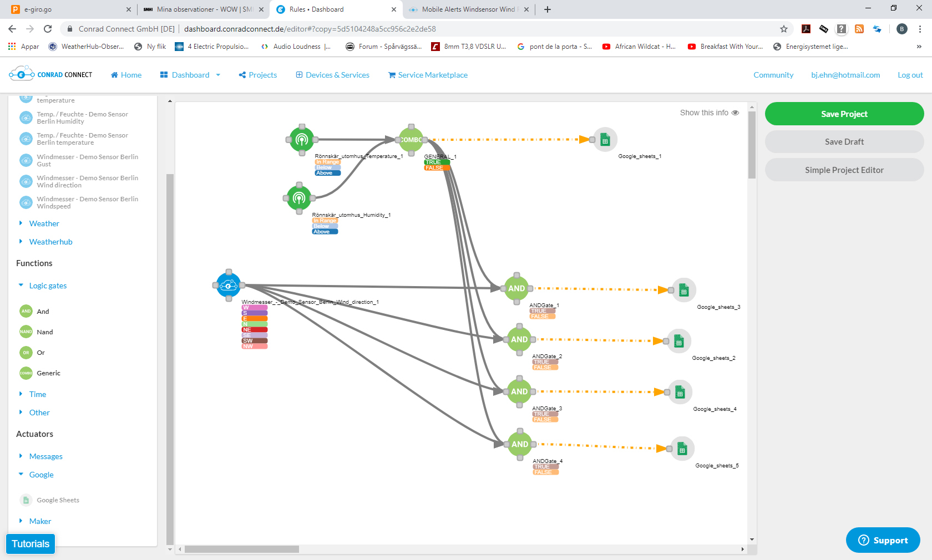Select the ANDGate_4 node
The width and height of the screenshot is (932, 560).
pos(520,444)
